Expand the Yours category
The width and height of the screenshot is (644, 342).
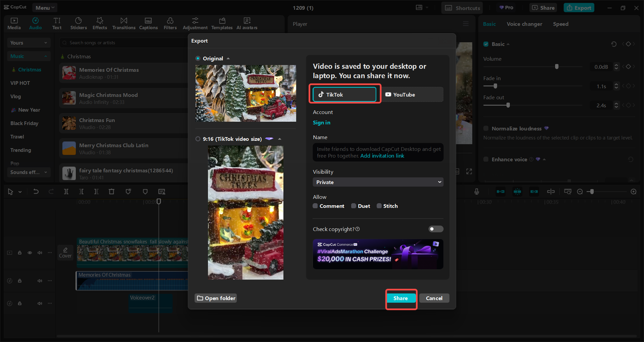(x=29, y=43)
